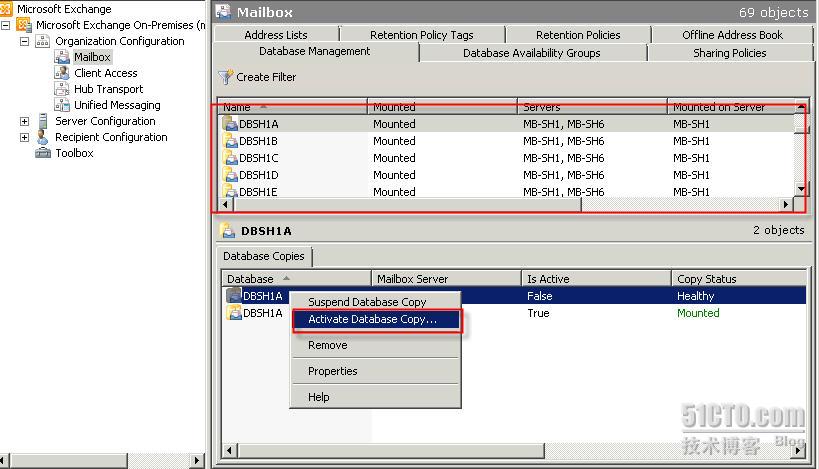The height and width of the screenshot is (469, 819).
Task: Click the Create Filter funnel icon
Action: [x=226, y=77]
